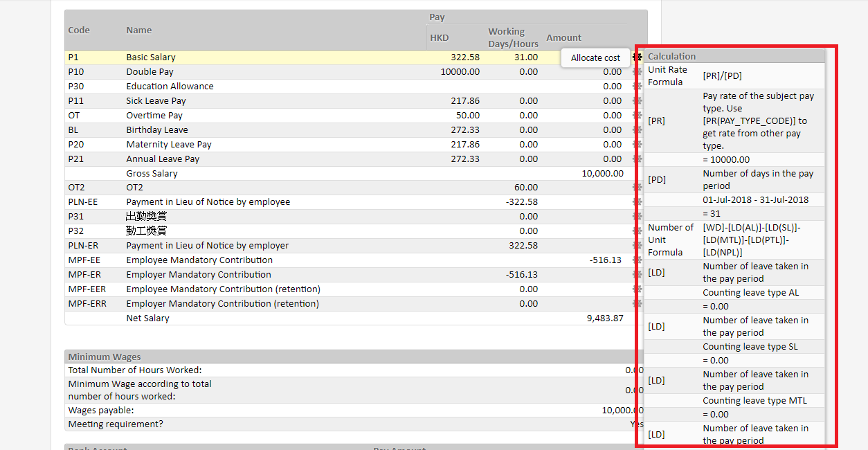Click the = 10000.00 pay rate value

click(726, 160)
